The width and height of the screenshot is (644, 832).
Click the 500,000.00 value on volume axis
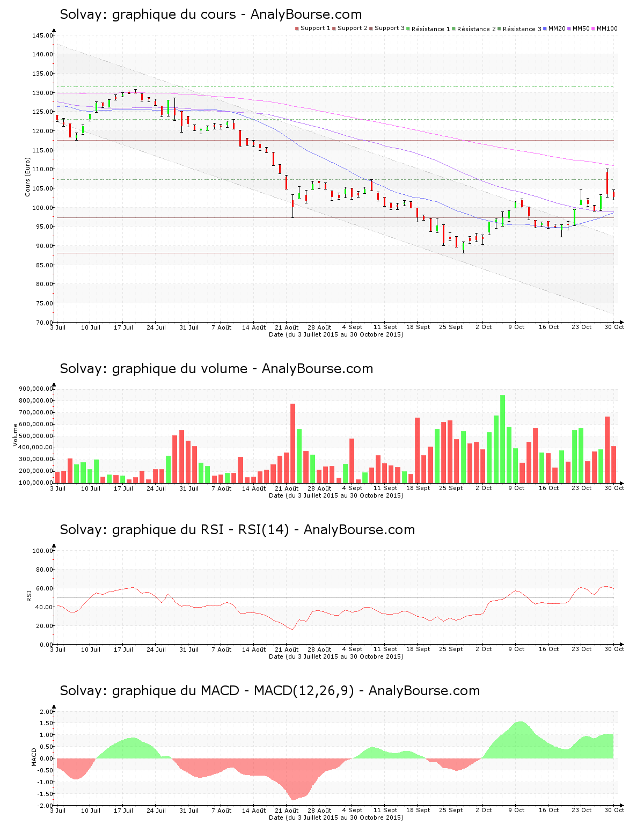(36, 436)
